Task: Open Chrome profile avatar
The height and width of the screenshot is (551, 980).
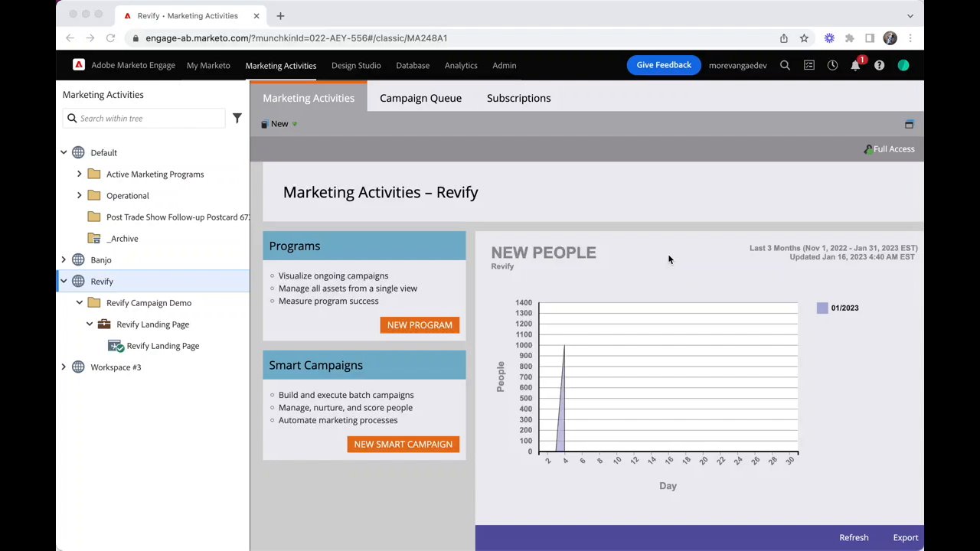Action: [x=890, y=38]
